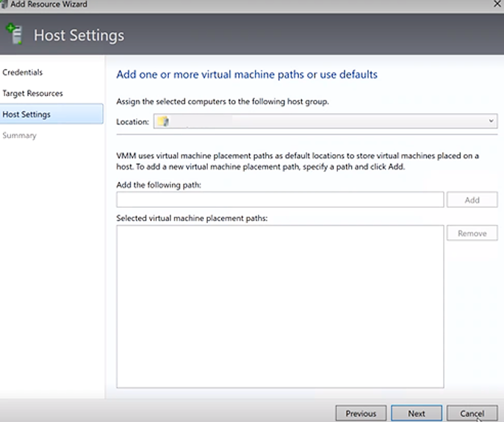Proceed with the Next button
The image size is (504, 422).
(417, 413)
